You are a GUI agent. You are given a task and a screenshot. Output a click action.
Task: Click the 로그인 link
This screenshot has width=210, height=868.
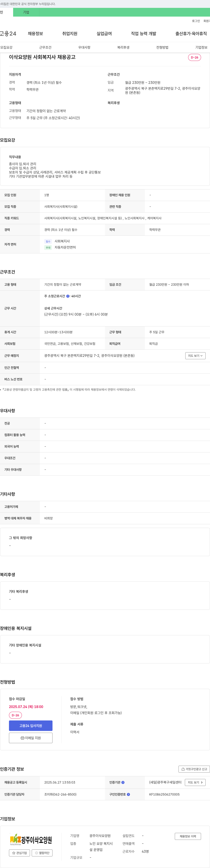click(196, 21)
